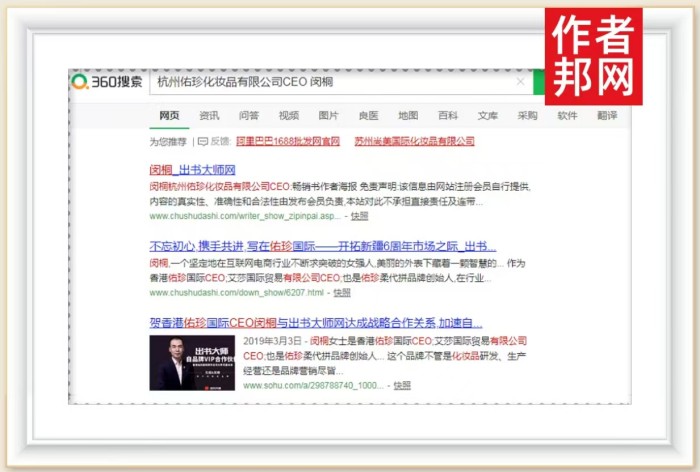Open the result titled 闵桐_出书大师网

191,169
